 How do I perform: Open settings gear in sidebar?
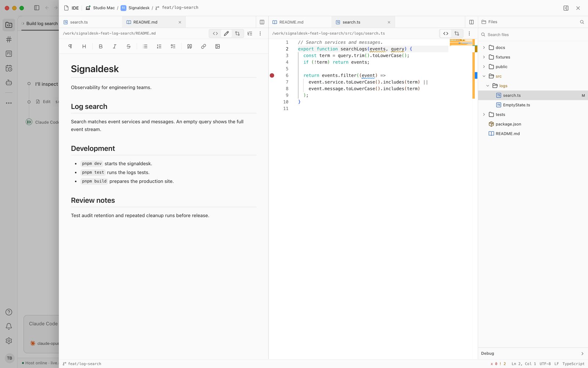coord(9,341)
